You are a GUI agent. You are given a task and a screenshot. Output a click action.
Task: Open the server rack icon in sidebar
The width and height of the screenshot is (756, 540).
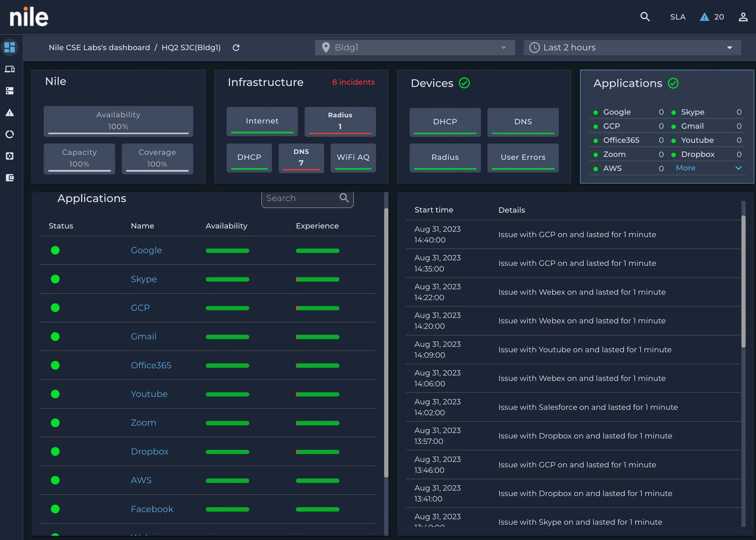[10, 91]
